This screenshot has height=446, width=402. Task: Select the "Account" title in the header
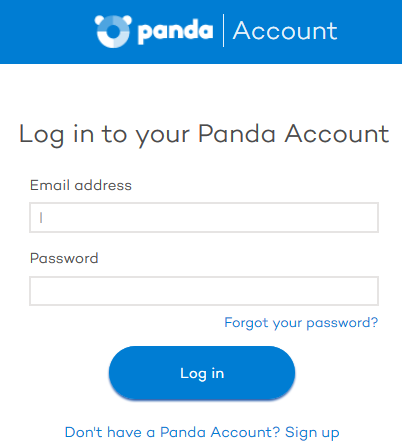pyautogui.click(x=285, y=31)
